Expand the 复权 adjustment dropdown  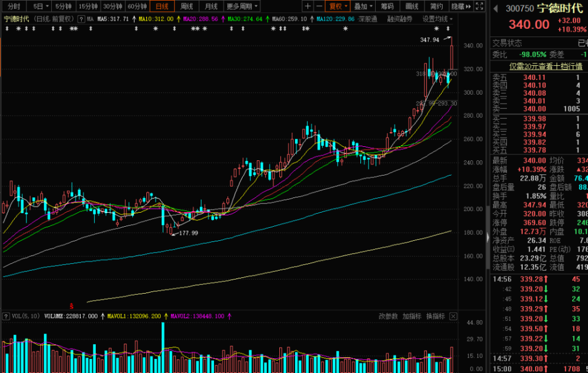(x=338, y=6)
